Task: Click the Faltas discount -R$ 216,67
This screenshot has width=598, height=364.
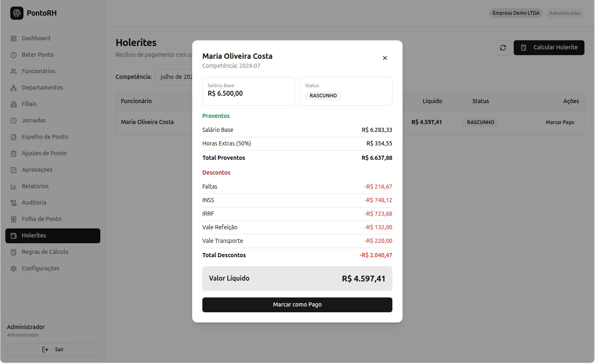Action: pyautogui.click(x=378, y=187)
